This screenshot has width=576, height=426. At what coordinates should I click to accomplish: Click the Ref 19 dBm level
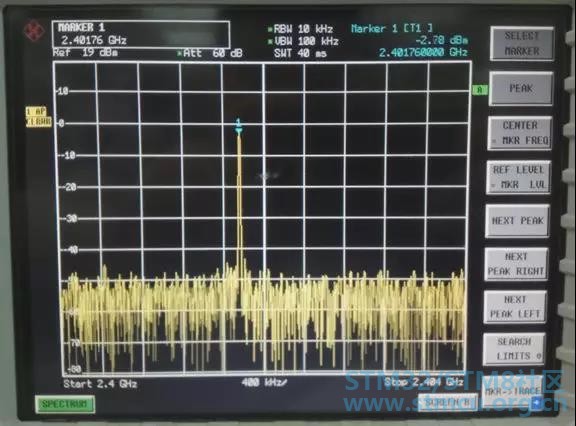pos(85,53)
